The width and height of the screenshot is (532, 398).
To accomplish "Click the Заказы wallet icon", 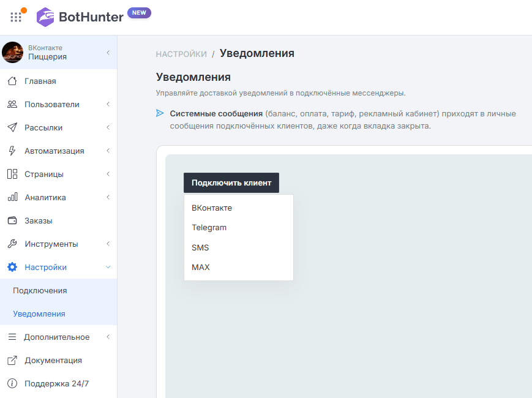I will click(12, 220).
